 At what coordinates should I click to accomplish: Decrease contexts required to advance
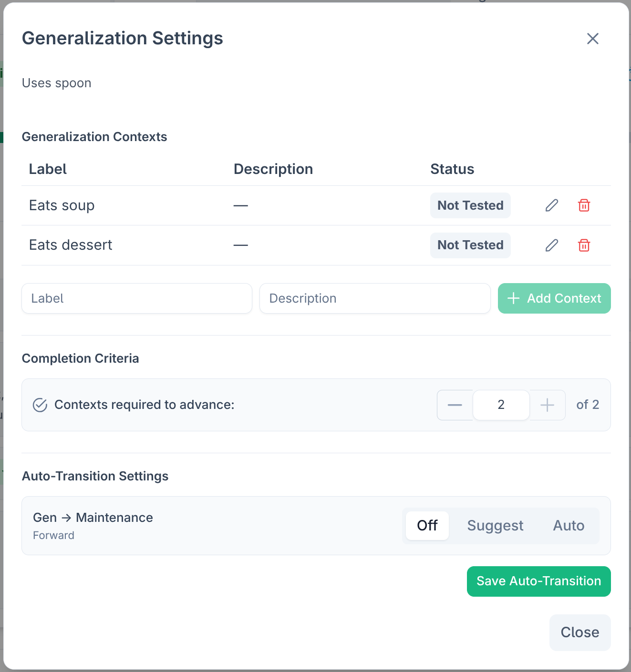[455, 405]
